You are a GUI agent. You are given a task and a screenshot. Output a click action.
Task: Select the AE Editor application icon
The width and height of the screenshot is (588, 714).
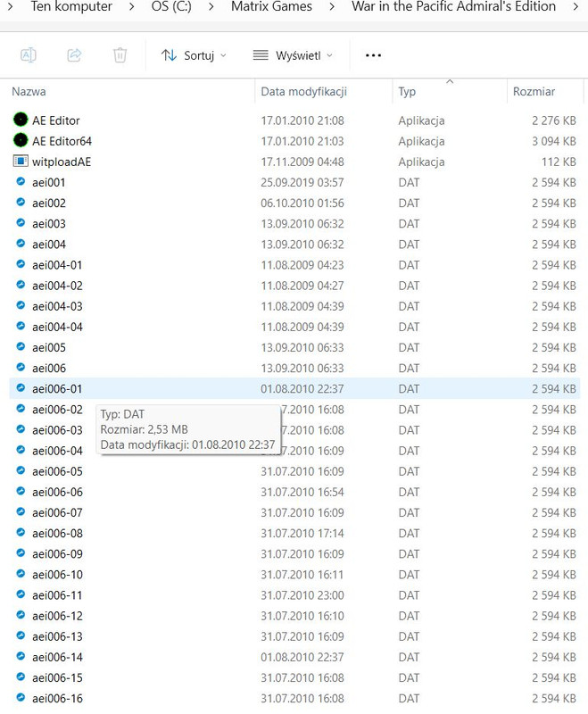[x=21, y=120]
